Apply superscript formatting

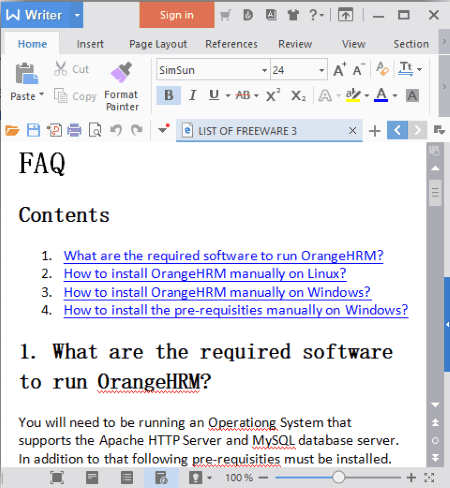[273, 96]
